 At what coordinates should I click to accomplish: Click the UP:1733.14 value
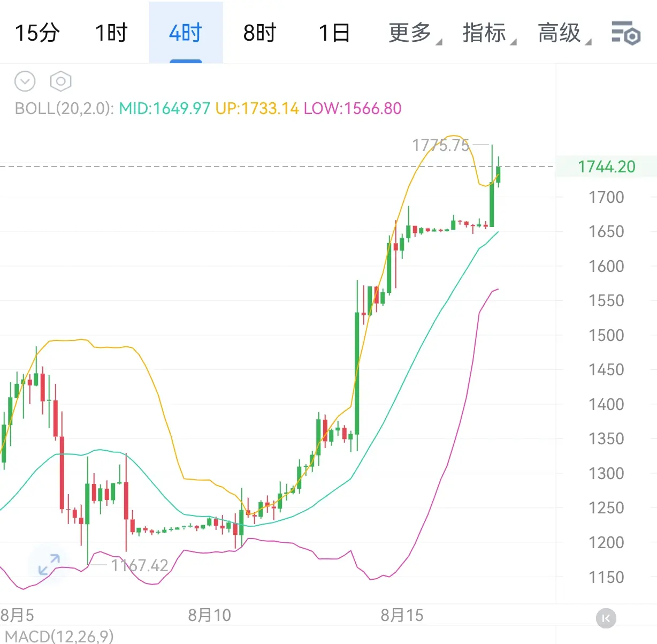[257, 109]
